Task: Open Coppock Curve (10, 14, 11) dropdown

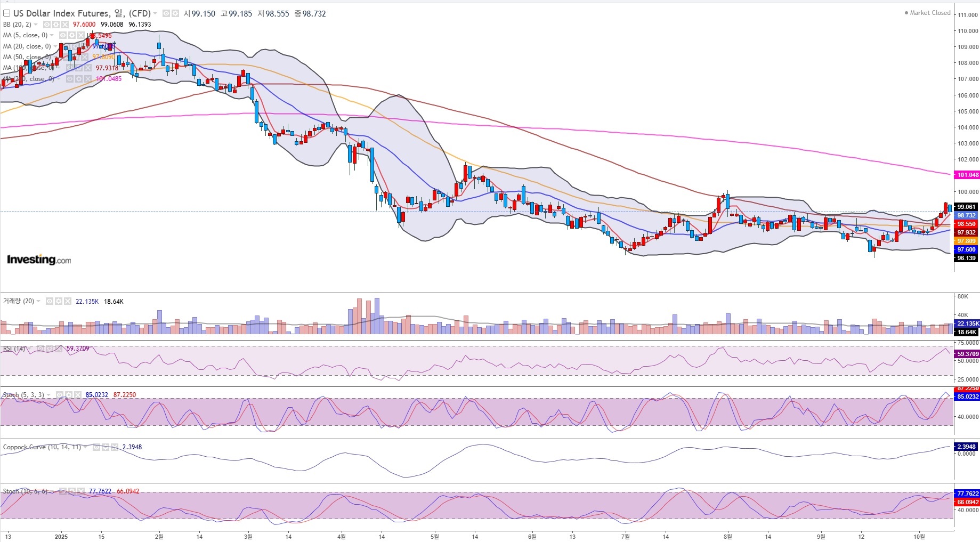Action: click(86, 447)
